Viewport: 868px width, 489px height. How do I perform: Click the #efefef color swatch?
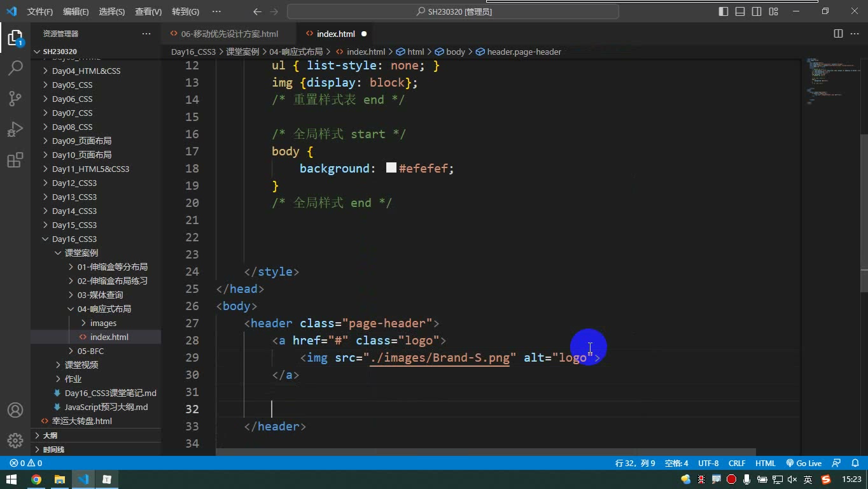pyautogui.click(x=391, y=168)
